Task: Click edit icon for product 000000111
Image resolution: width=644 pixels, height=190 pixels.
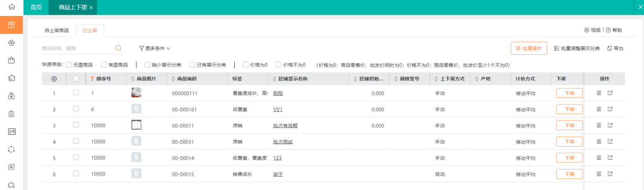Action: (x=599, y=93)
